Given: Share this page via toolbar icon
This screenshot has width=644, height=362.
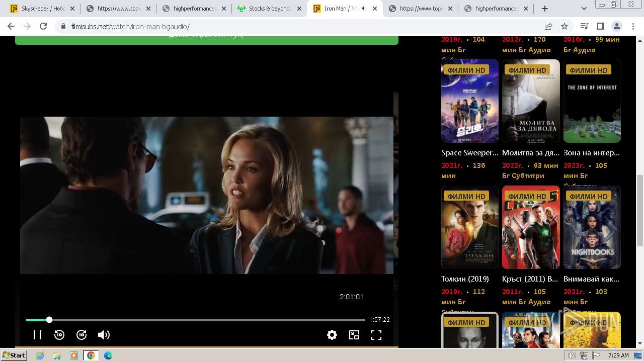Looking at the screenshot, I should [x=548, y=26].
